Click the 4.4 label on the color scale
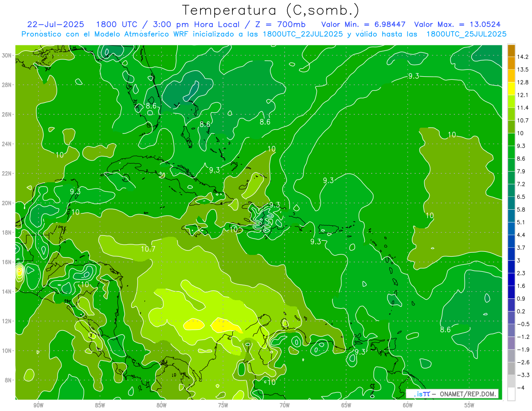The height and width of the screenshot is (411, 532). 521,235
